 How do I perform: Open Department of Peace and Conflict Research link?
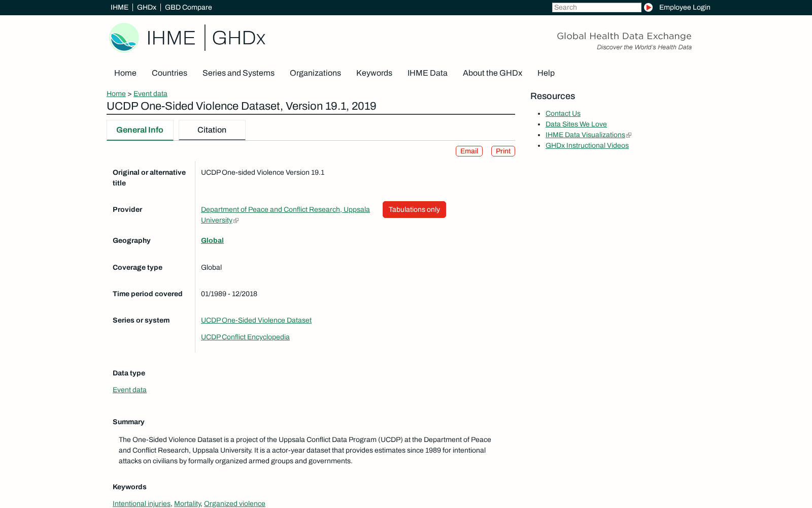coord(285,214)
